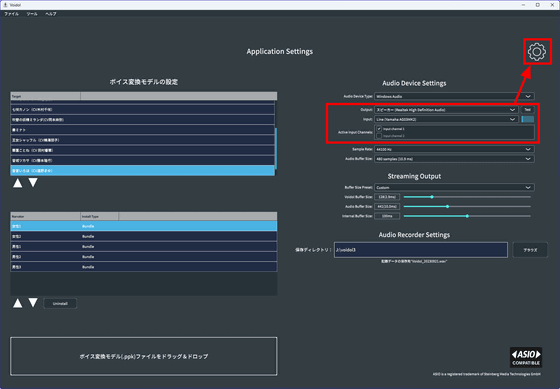
Task: Click the Install Type column header
Action: [x=100, y=216]
